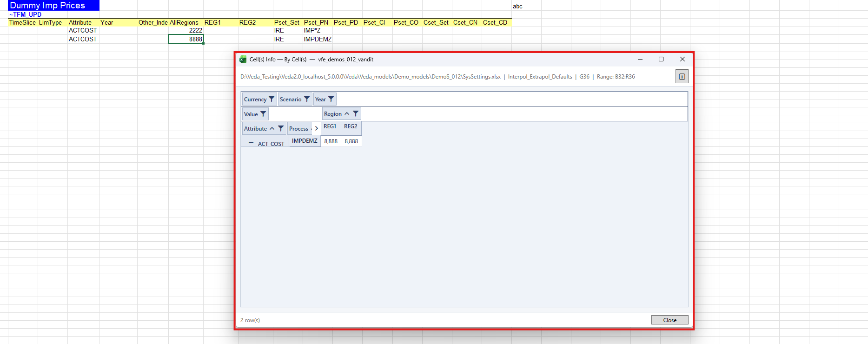Screen dimensions: 868x344
Task: Click the abc cell in spreadsheet
Action: (x=526, y=6)
